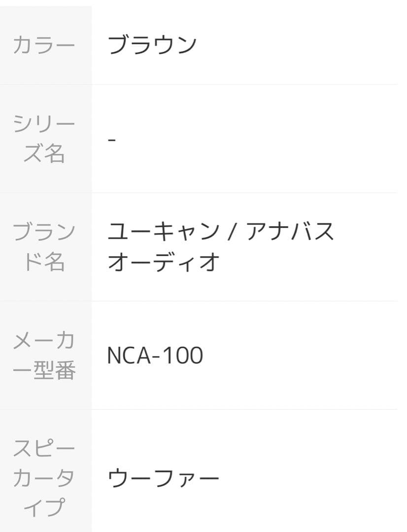Click the シリーズ名 row label
The height and width of the screenshot is (532, 407).
point(44,138)
